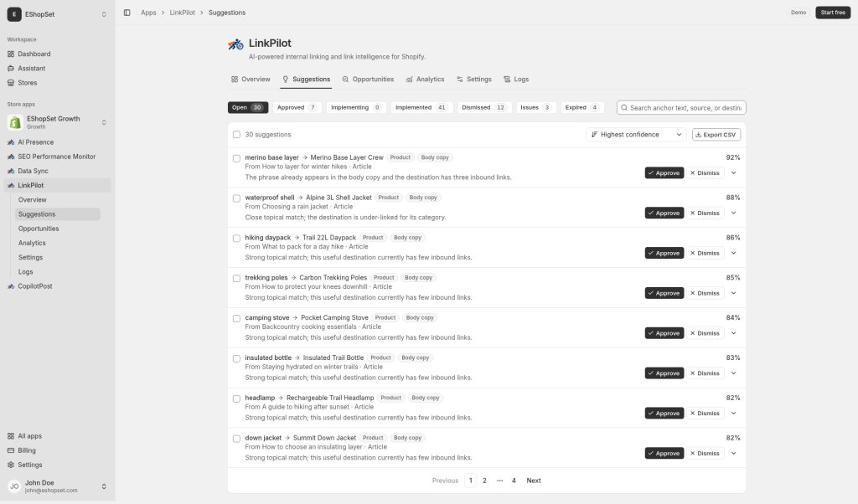Screen dimensions: 858x504
Task: Click the EShopSet workspace logo
Action: tap(14, 14)
